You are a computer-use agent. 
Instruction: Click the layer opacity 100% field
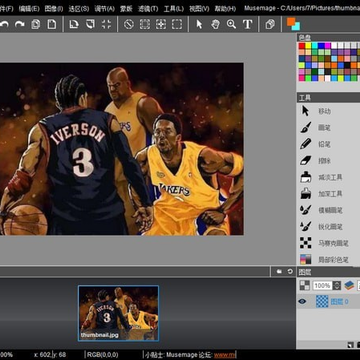tap(322, 285)
